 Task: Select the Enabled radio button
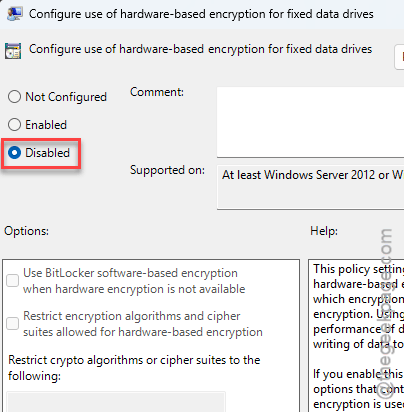pyautogui.click(x=14, y=125)
